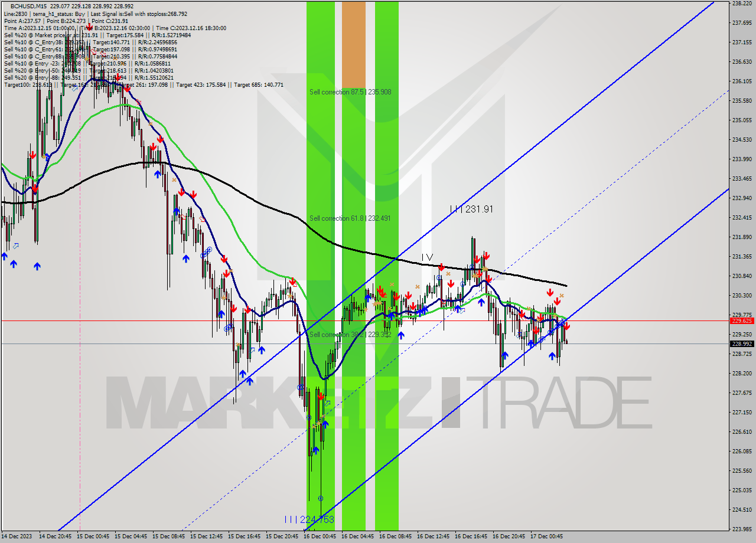This screenshot has height=543, width=756.
Task: Click the 233.465 price axis label
Action: click(742, 178)
